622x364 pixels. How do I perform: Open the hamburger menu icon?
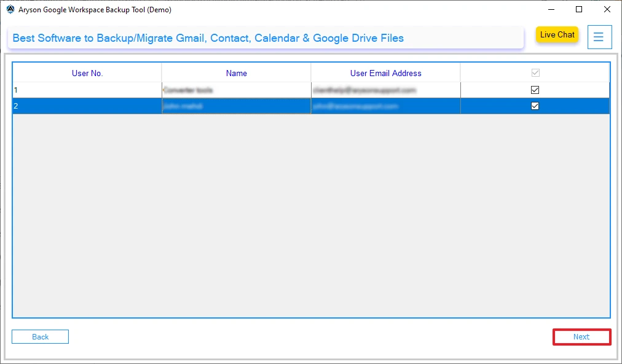[x=599, y=37]
